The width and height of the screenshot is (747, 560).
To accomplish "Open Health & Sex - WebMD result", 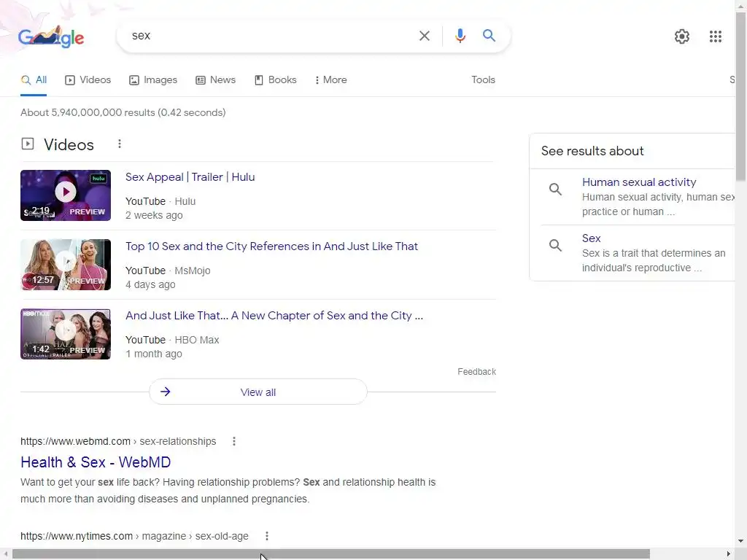I will [x=96, y=462].
